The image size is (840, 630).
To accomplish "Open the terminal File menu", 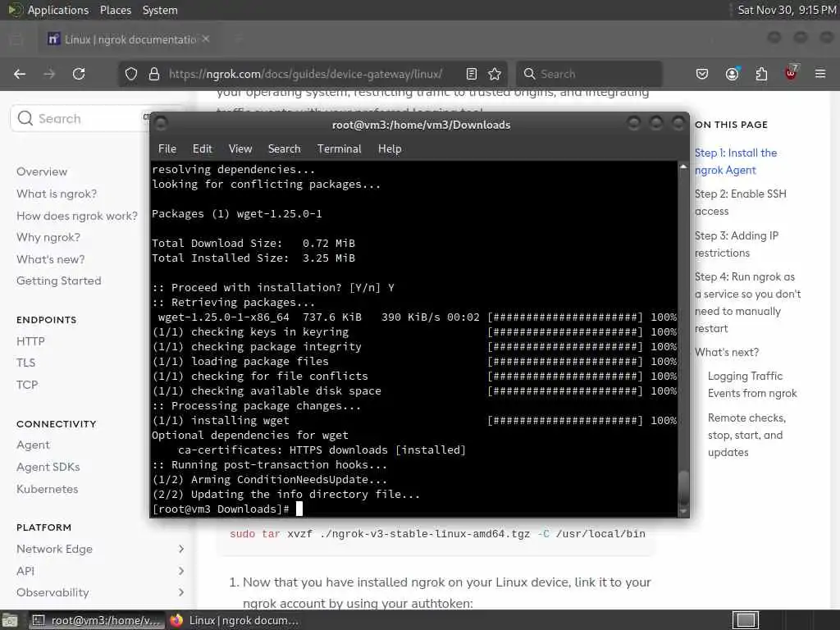I will point(167,149).
